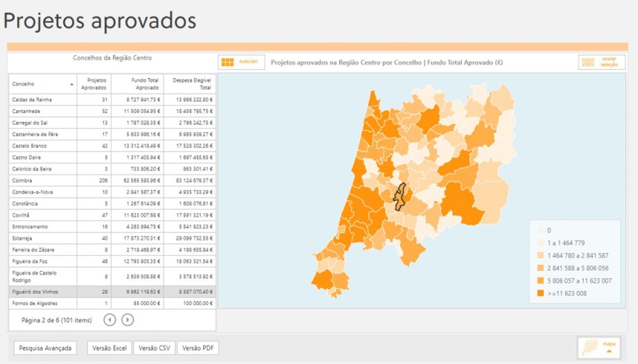Screen dimensions: 638x364
Task: Sort table by Concelho column arrow
Action: tap(72, 84)
